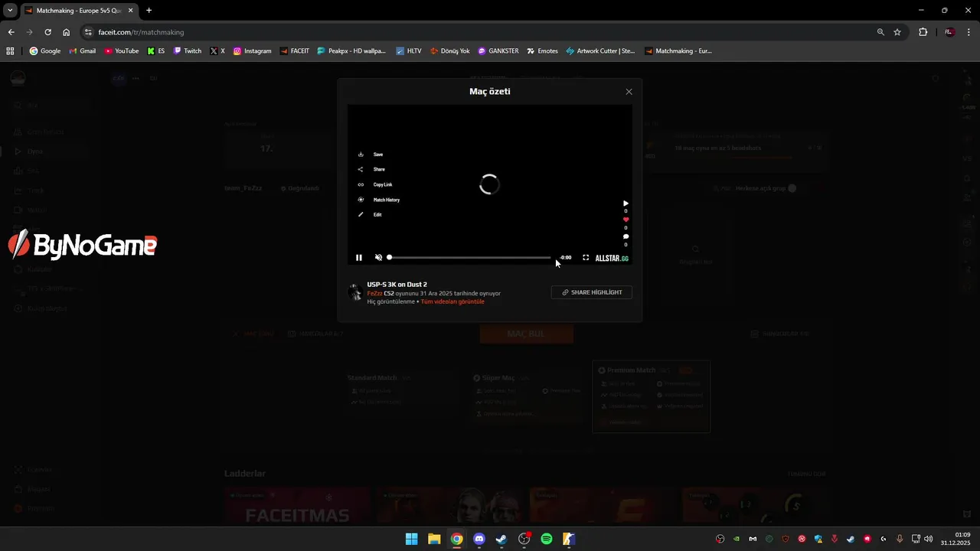
Task: Pause the highlight video
Action: pyautogui.click(x=358, y=258)
